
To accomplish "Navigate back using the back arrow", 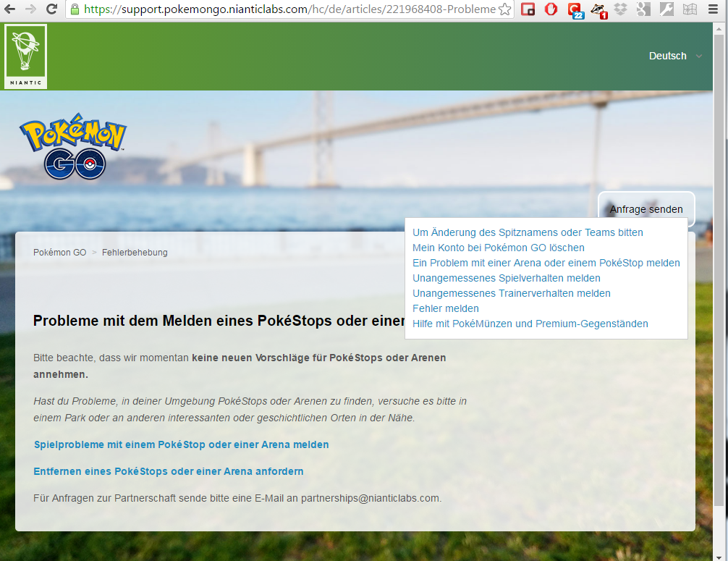I will 10,9.
